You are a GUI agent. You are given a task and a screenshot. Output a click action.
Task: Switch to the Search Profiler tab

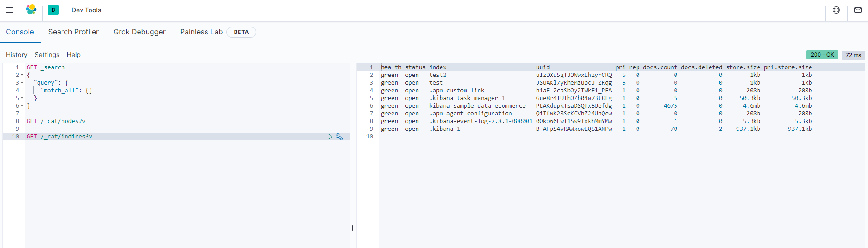[73, 32]
